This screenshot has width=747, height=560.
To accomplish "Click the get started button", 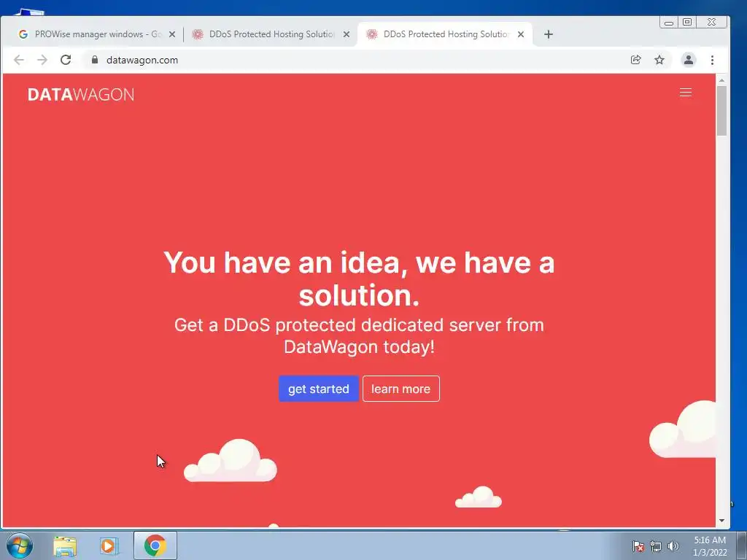I will 318,389.
